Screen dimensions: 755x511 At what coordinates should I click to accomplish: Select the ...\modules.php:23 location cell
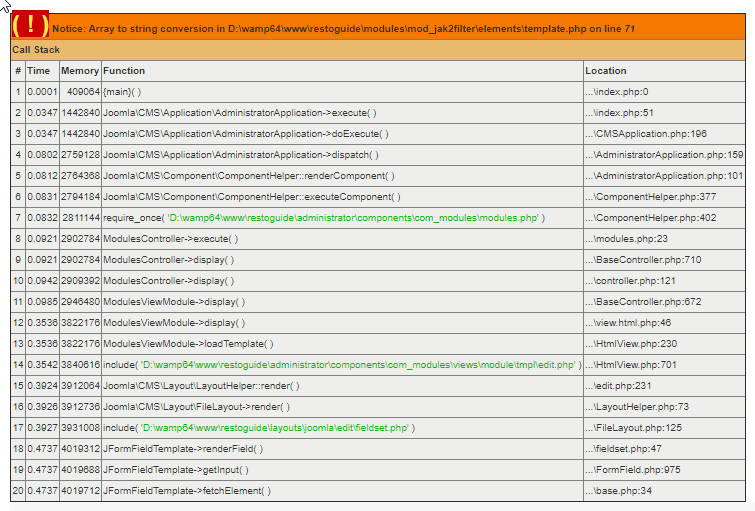(664, 239)
